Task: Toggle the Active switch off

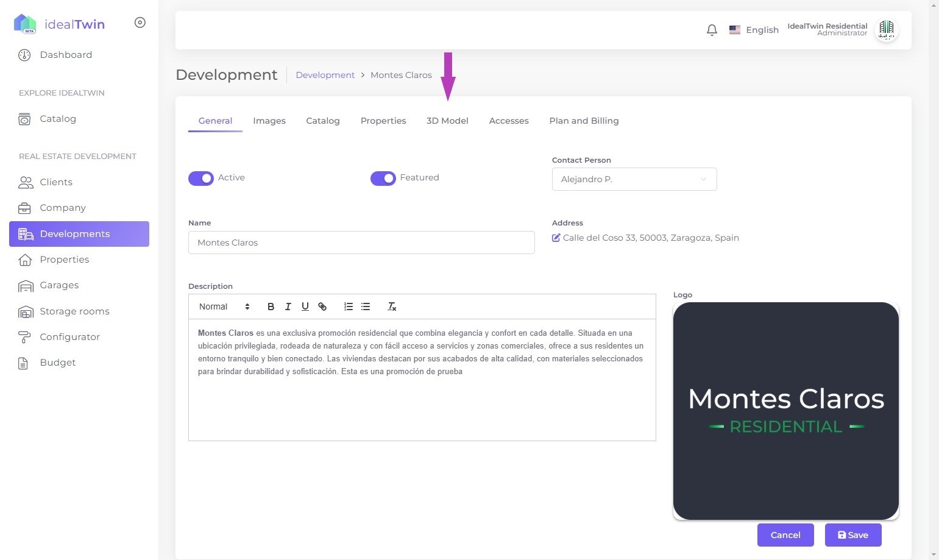Action: (x=201, y=178)
